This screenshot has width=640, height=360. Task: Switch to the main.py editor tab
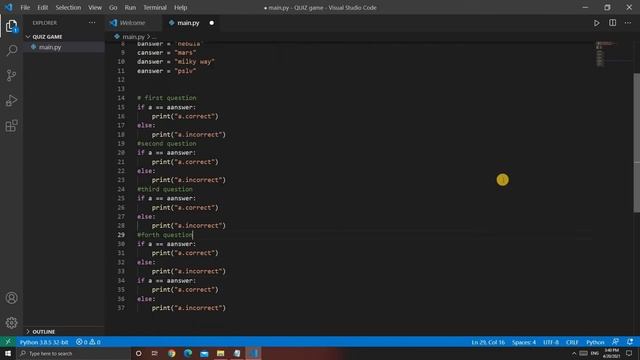tap(188, 23)
